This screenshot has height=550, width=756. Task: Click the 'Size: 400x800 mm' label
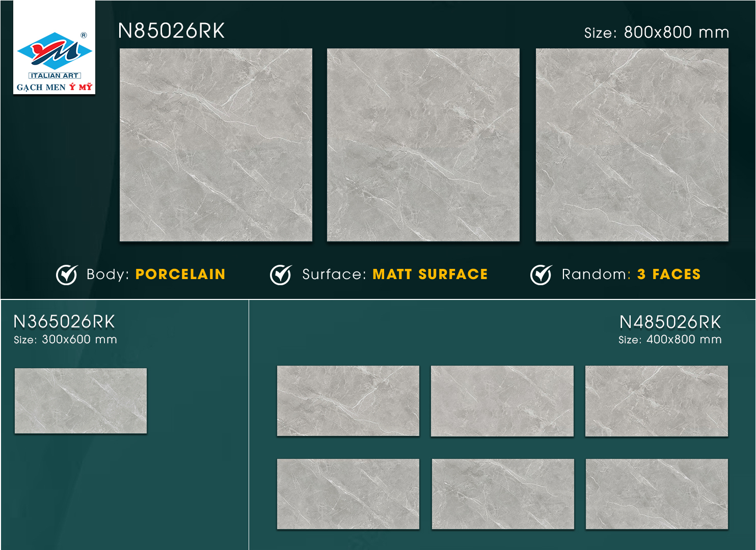pyautogui.click(x=670, y=340)
